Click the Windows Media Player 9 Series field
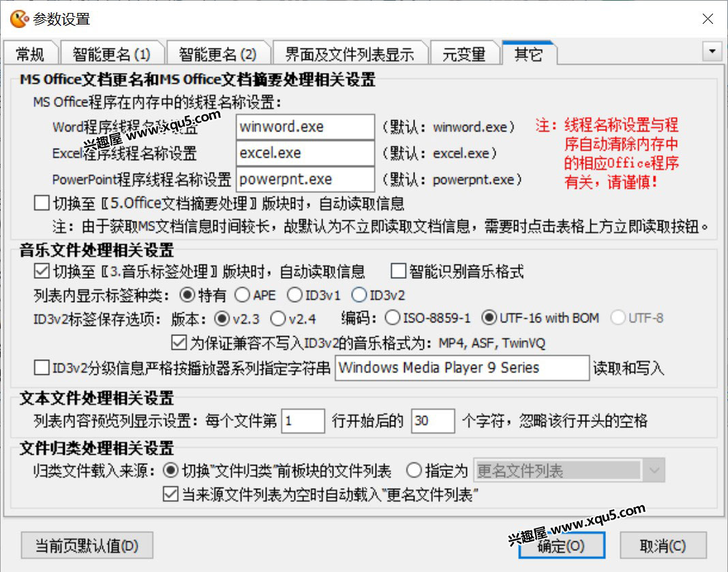This screenshot has width=728, height=572. (462, 367)
